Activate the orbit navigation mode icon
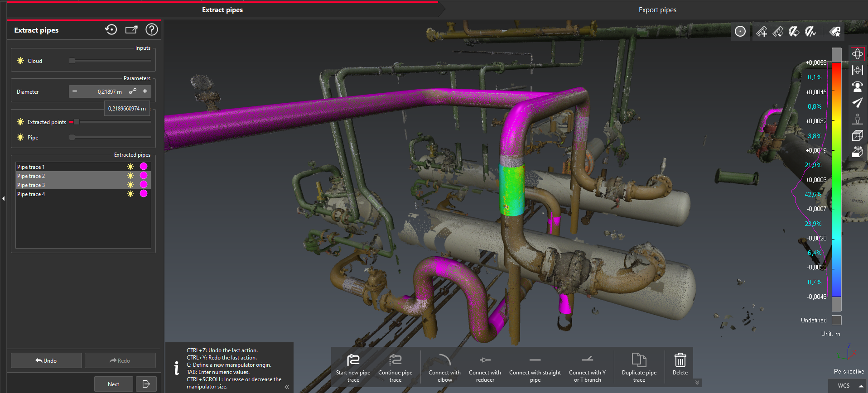Screen dimensions: 868x393 857,54
